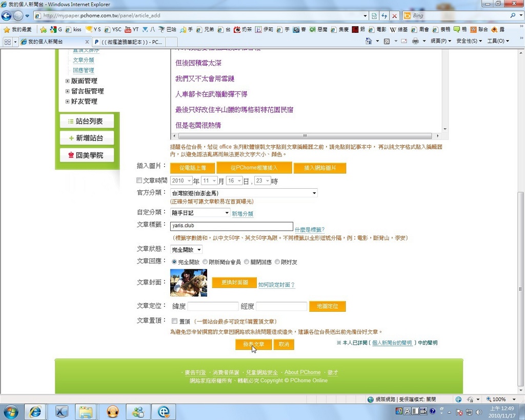525x420 pixels.
Task: Open the YouTube YT favorites bookmark
Action: (x=132, y=29)
